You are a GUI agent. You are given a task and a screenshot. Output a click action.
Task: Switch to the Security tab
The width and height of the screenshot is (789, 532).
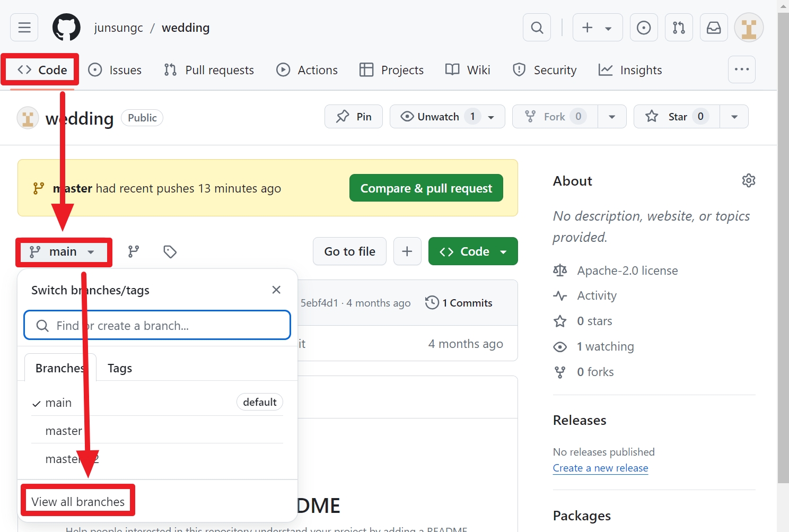click(545, 70)
